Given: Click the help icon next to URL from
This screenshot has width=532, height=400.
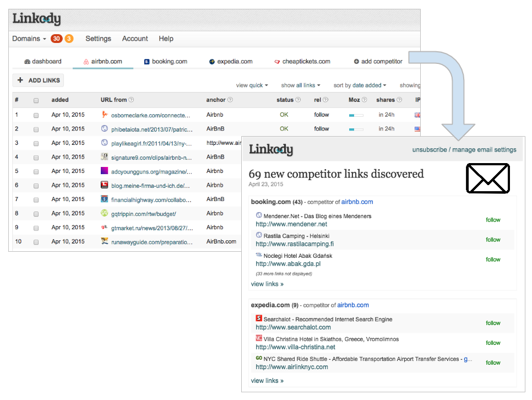Looking at the screenshot, I should point(131,100).
